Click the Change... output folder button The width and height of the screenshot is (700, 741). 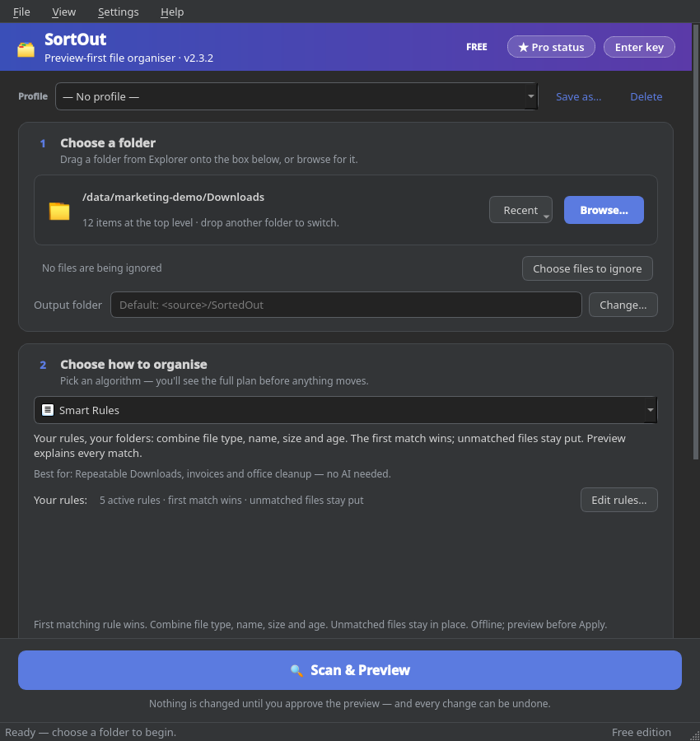pyautogui.click(x=623, y=305)
